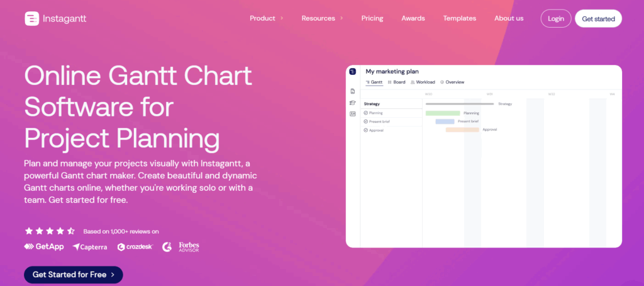The width and height of the screenshot is (644, 286).
Task: Open the Capterra reviews logo
Action: coord(90,247)
